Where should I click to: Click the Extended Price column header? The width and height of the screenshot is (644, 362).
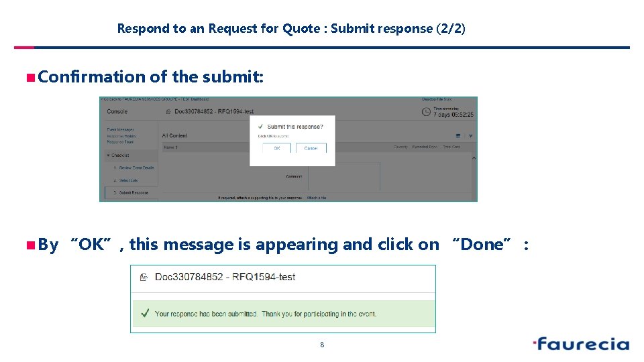425,147
